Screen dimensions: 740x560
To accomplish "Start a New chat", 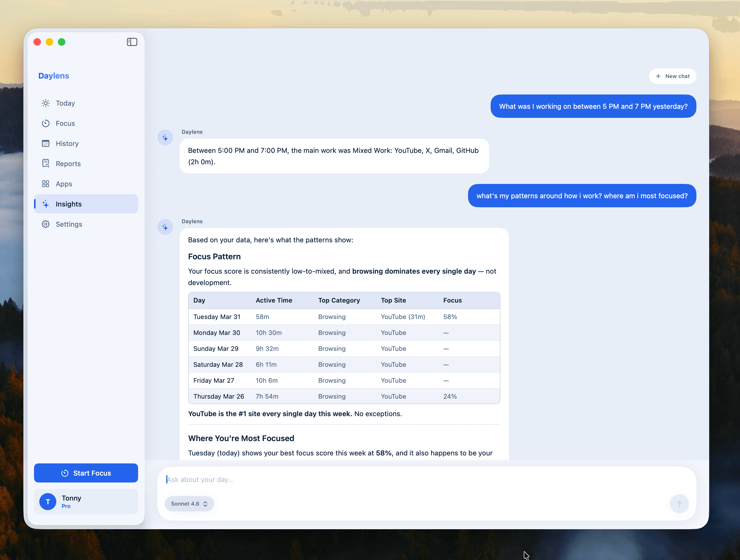I will point(673,76).
